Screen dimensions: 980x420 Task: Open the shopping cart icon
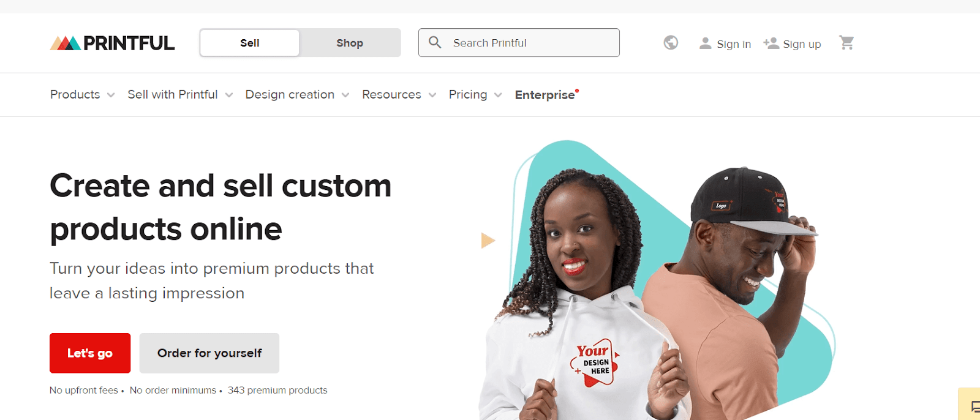(x=846, y=43)
